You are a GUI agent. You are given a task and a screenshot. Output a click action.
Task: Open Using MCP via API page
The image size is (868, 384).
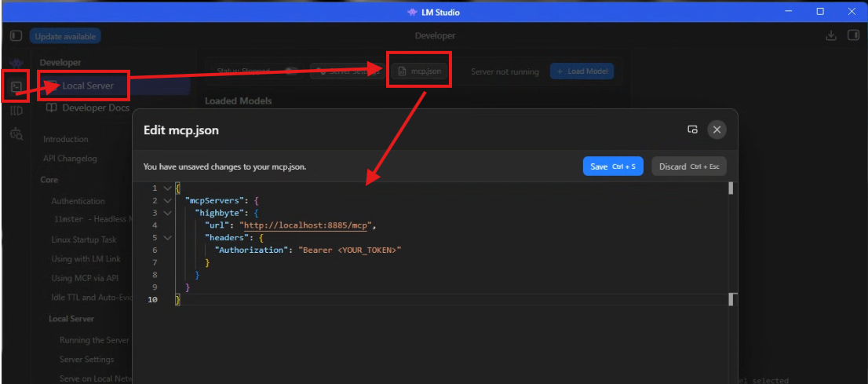click(85, 278)
